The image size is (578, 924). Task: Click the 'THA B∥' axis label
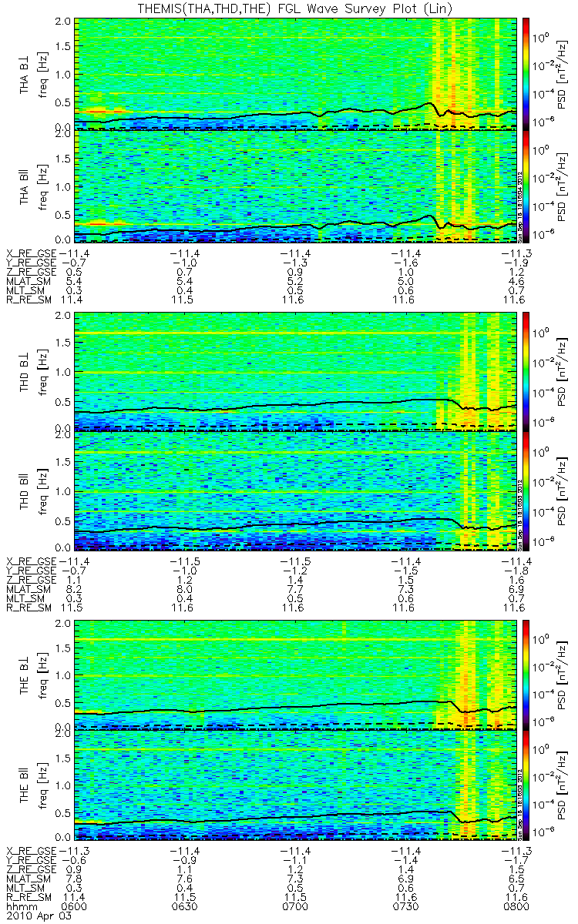[x=25, y=186]
